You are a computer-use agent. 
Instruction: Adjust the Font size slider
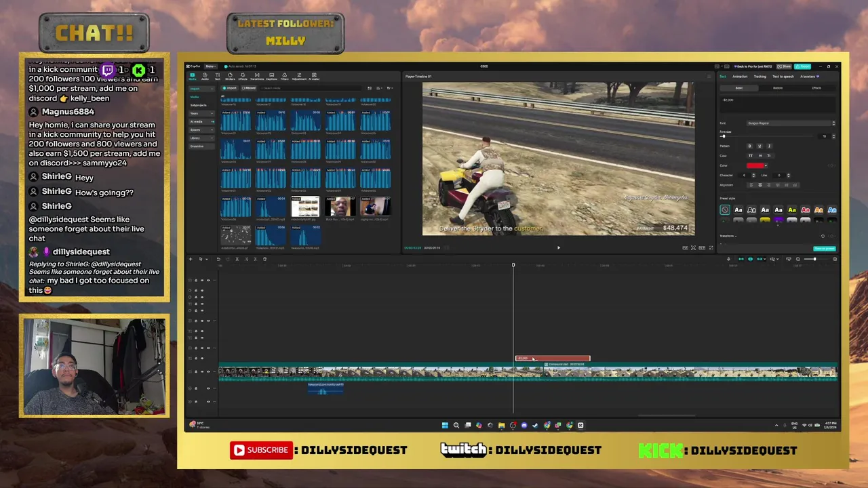766,136
